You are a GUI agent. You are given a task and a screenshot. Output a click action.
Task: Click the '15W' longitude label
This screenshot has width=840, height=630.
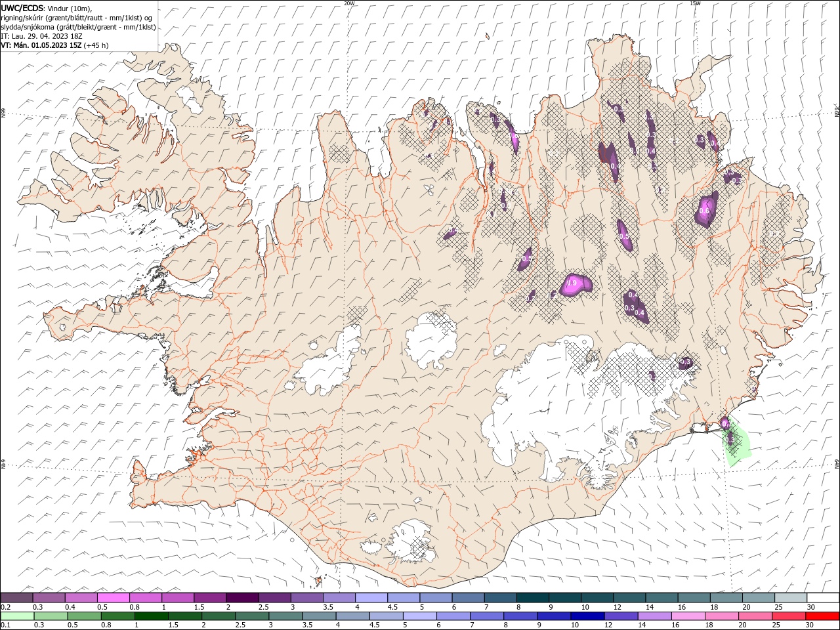[x=695, y=3]
